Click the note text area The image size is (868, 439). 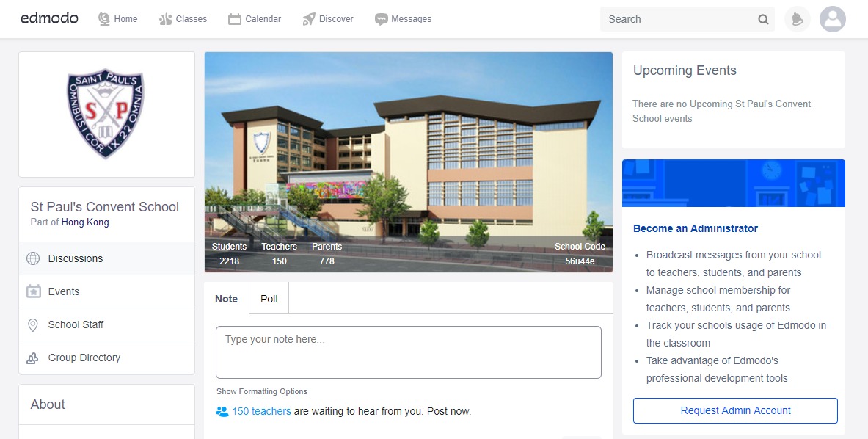point(409,352)
